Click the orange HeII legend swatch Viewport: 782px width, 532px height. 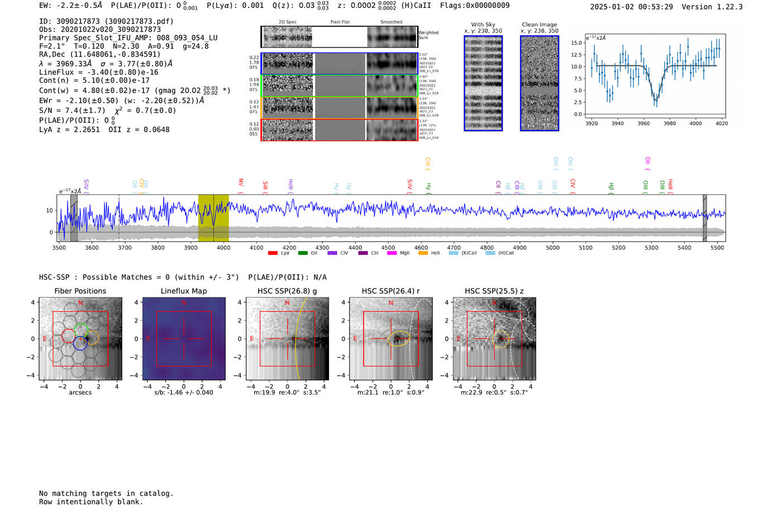click(x=423, y=253)
